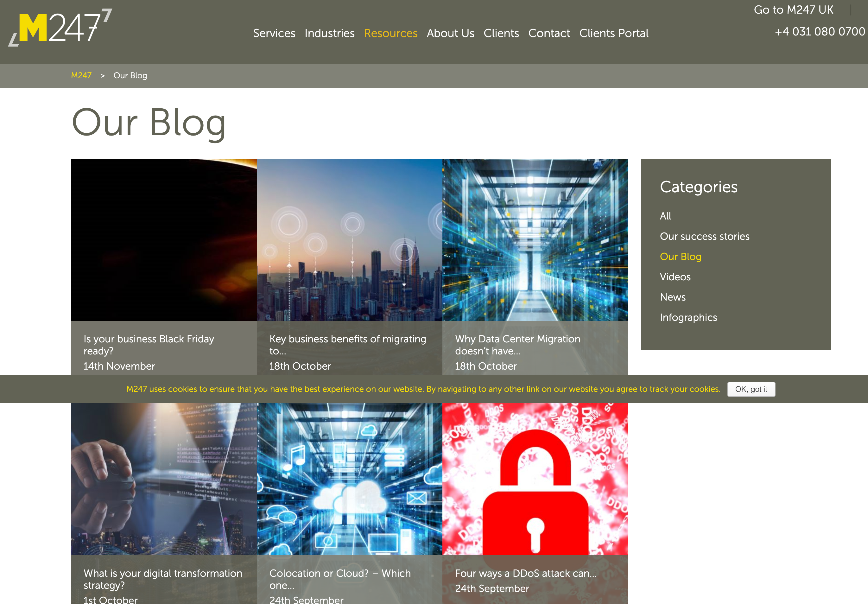Go to About Us page
Screen dimensions: 868x604
(450, 33)
